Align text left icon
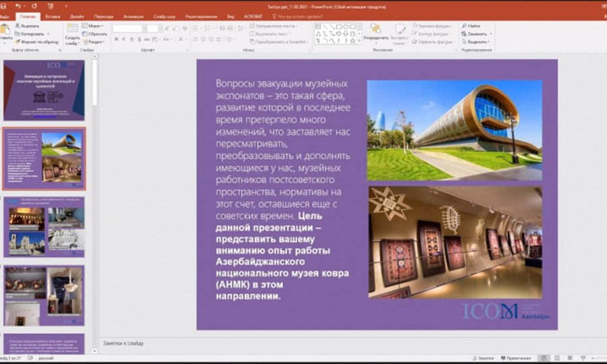Screen dimensions: 607x364 (x=195, y=40)
